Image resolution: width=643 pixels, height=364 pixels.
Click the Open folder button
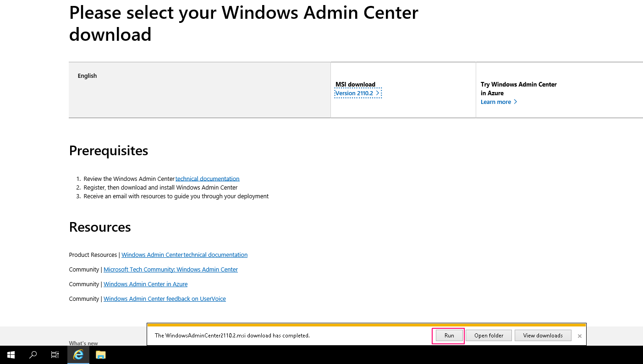pyautogui.click(x=489, y=336)
